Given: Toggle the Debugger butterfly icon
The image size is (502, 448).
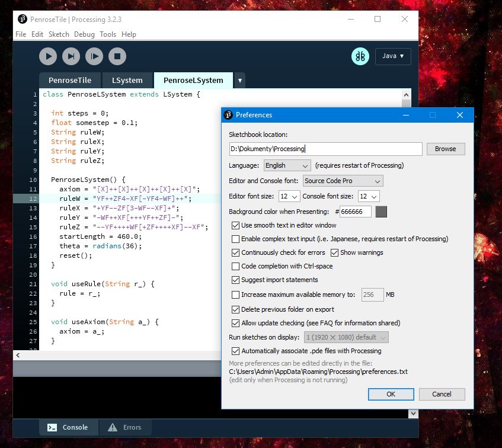Looking at the screenshot, I should (x=360, y=56).
